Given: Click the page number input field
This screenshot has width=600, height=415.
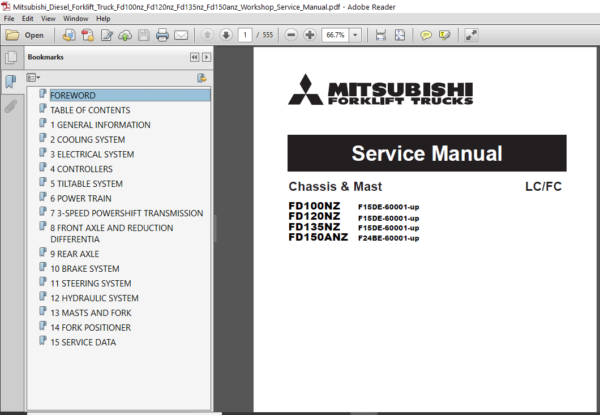Looking at the screenshot, I should click(x=245, y=35).
